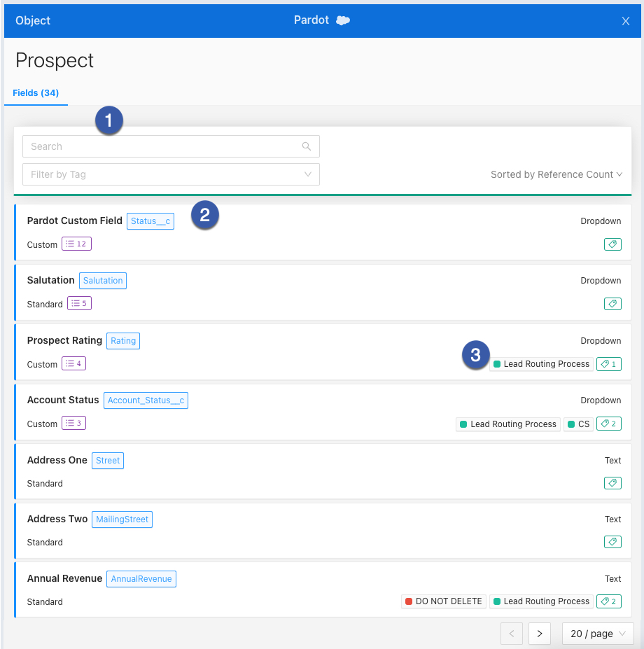Click the Rating API name badge
This screenshot has width=644, height=649.
(123, 341)
